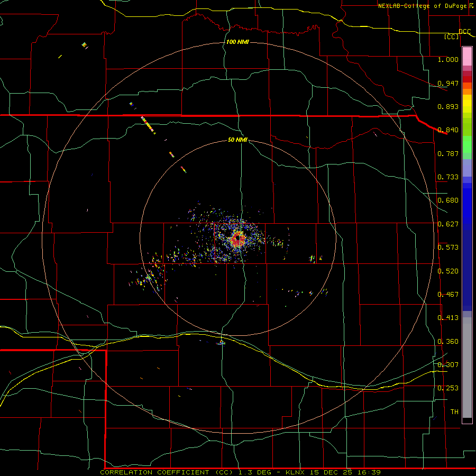
Task: Click the NEXLAB-College of DuPage credit text
Action: click(x=423, y=6)
